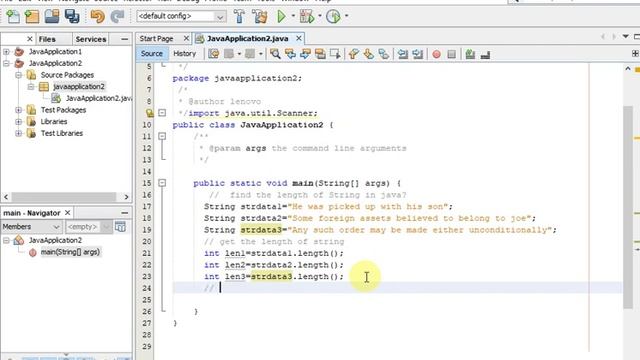Click Projects panel horizontal scrollbar

click(63, 197)
